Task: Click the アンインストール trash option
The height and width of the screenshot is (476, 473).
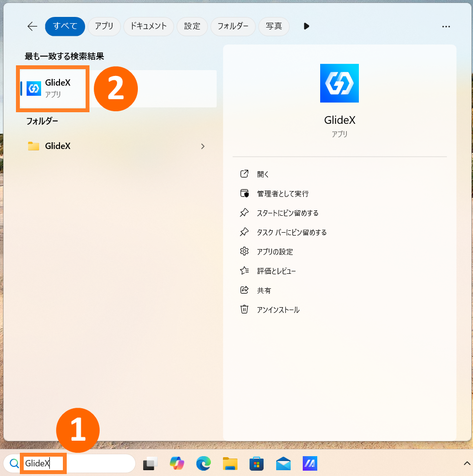Action: point(278,310)
